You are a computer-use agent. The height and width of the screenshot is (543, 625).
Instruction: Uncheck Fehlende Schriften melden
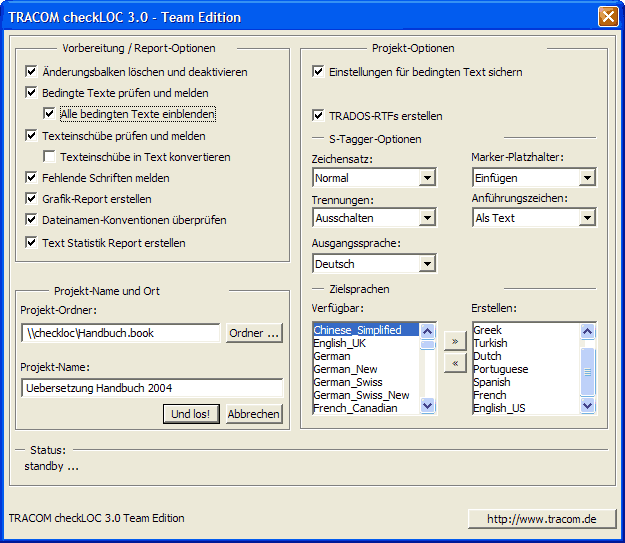[33, 178]
